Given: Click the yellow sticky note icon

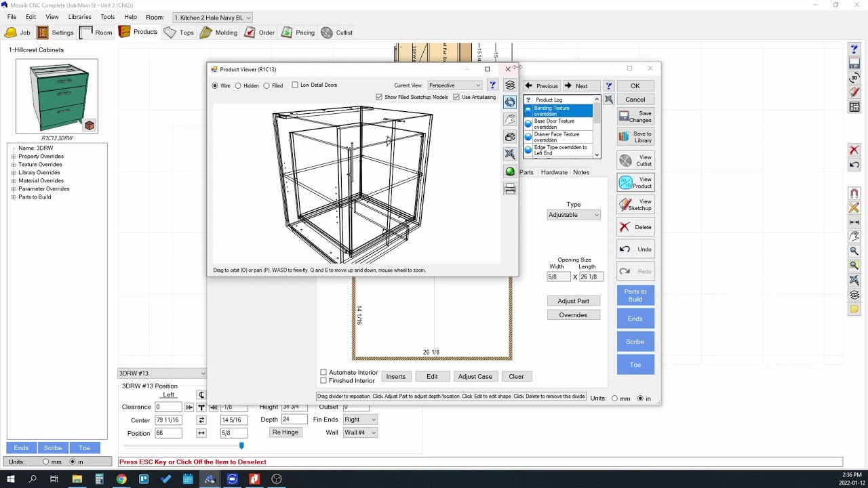Looking at the screenshot, I should (854, 310).
